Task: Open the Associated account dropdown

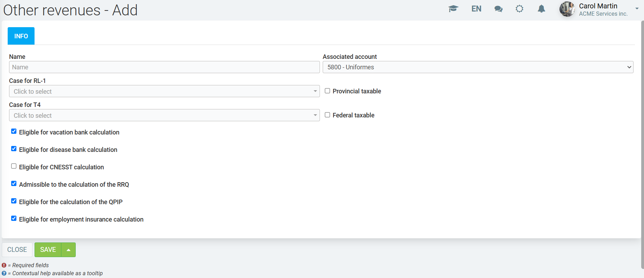Action: coord(478,67)
